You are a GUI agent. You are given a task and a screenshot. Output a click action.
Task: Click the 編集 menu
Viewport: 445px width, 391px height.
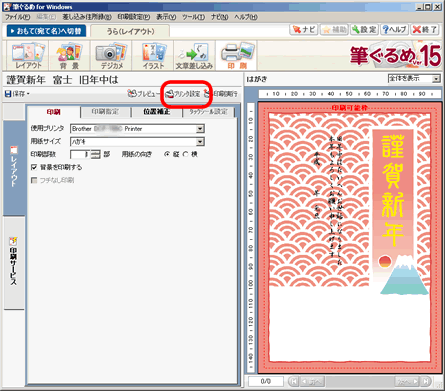point(46,17)
